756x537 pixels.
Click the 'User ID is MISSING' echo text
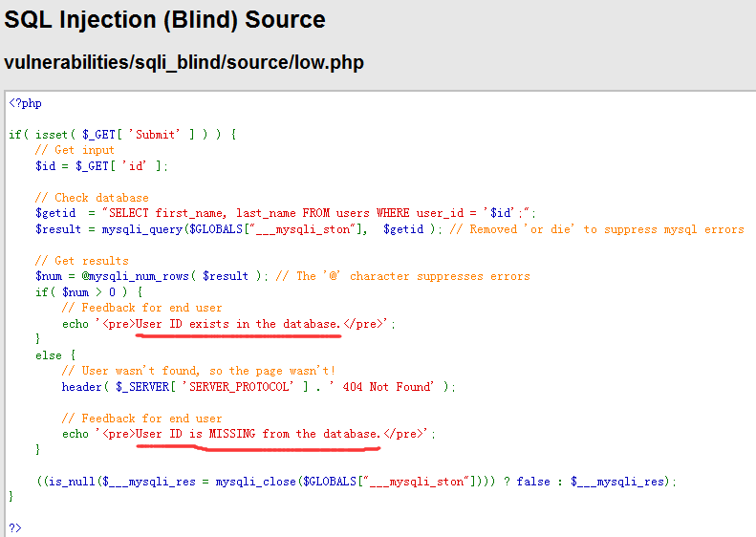coord(257,434)
